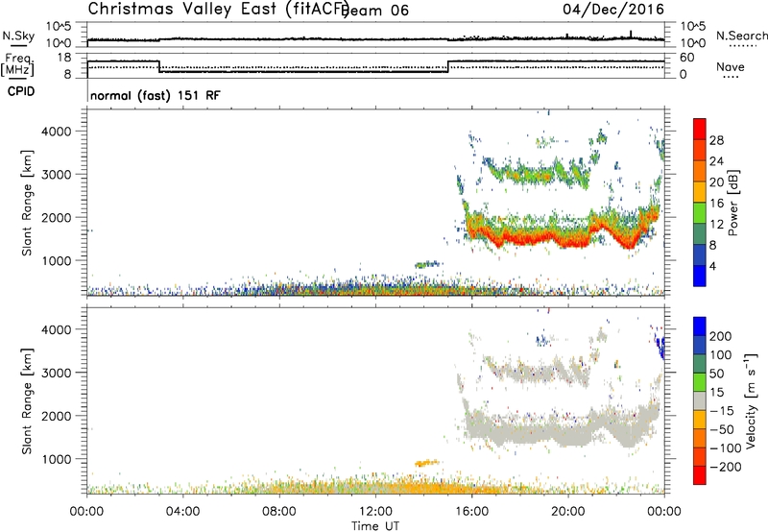This screenshot has height=532, width=768.
Task: Click the small orange echo patch near 14:00 in velocity panel
Action: click(x=427, y=463)
